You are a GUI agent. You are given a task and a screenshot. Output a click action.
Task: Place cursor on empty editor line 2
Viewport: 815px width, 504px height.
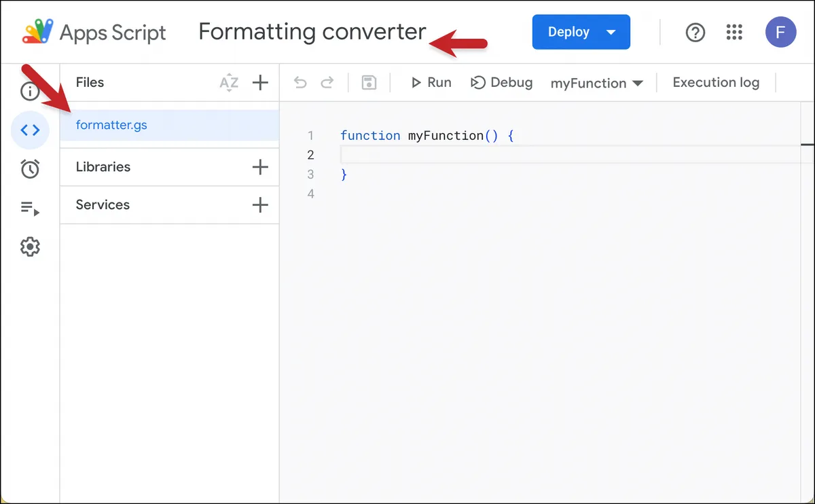coord(570,155)
